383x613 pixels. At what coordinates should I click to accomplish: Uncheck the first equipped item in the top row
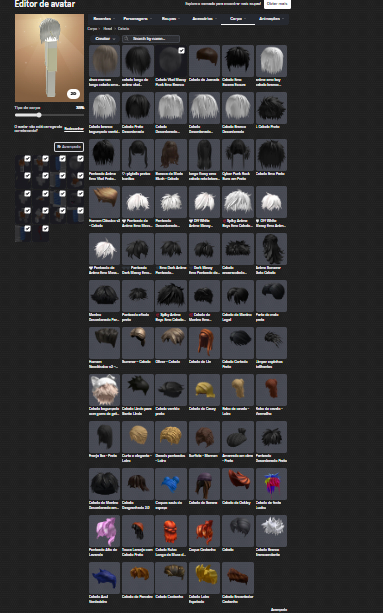(27, 158)
